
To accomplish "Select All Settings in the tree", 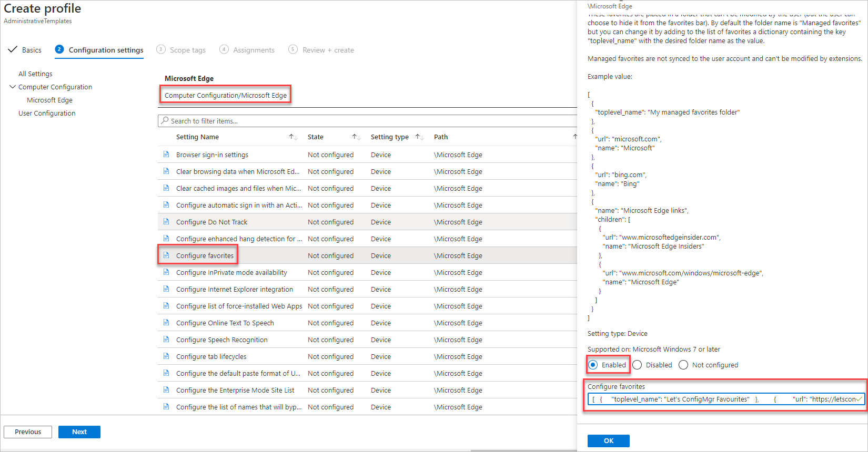I will point(35,74).
